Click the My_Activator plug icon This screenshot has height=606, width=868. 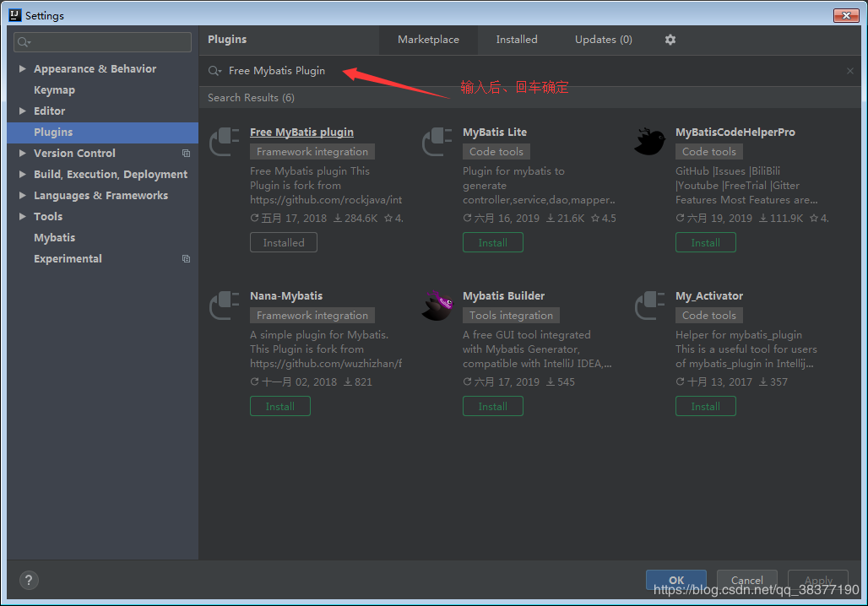click(650, 306)
